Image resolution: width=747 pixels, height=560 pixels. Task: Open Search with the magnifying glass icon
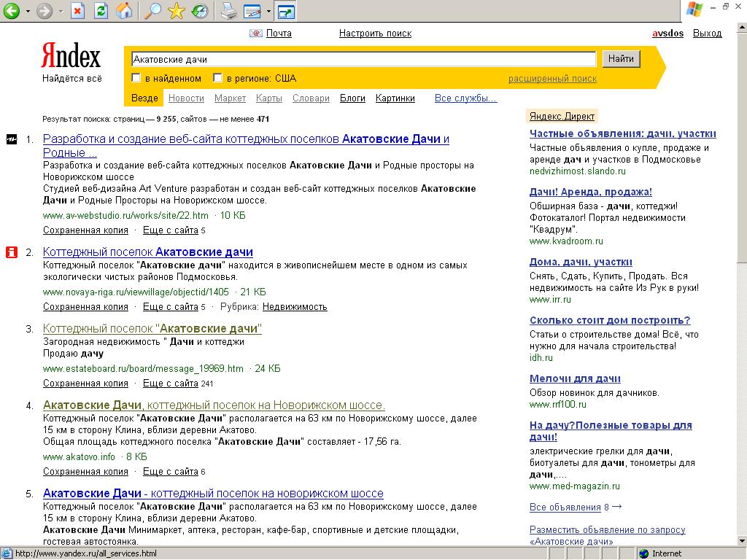(x=152, y=11)
